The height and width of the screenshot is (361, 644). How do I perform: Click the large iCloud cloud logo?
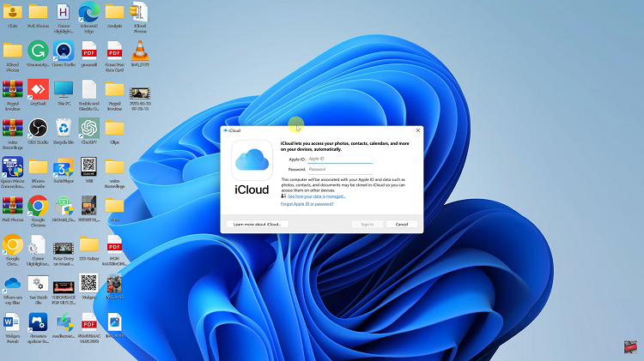[x=252, y=160]
